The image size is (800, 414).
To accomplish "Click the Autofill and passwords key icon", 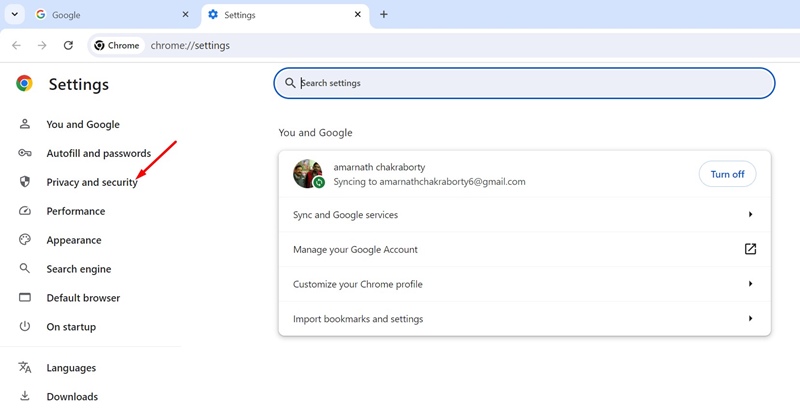I will [25, 153].
